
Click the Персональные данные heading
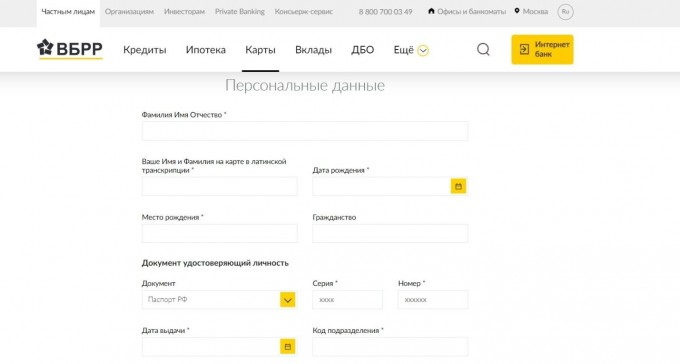[x=305, y=85]
